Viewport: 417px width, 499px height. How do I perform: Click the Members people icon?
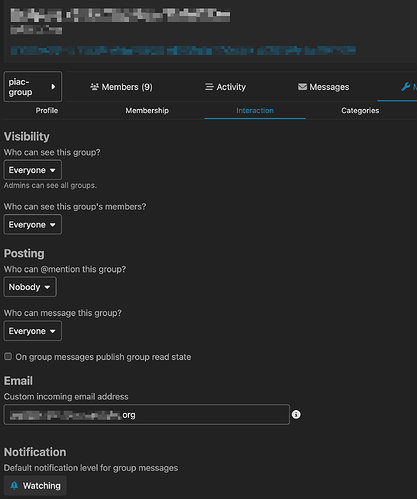95,87
